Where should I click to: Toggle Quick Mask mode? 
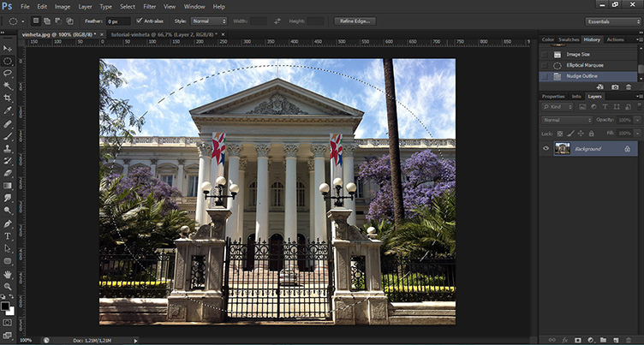point(8,322)
